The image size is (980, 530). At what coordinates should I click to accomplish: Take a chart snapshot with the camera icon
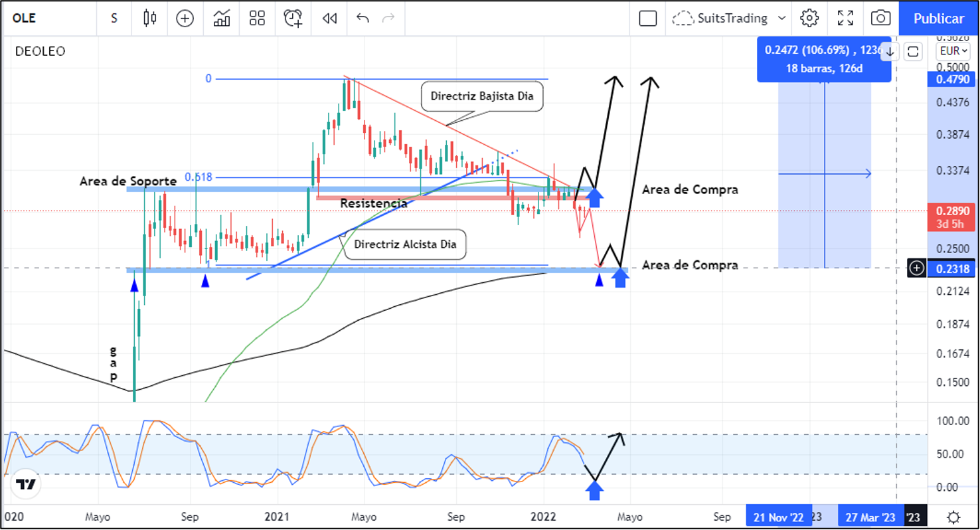[x=880, y=18]
